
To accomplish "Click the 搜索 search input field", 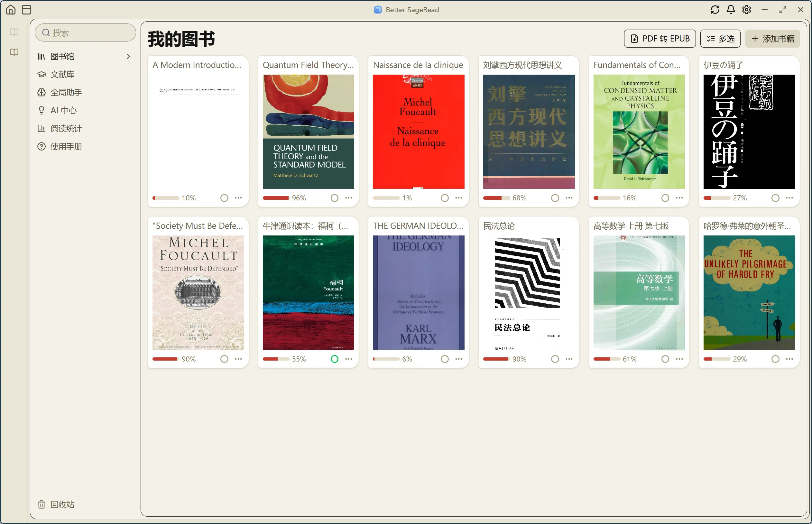I will point(85,33).
